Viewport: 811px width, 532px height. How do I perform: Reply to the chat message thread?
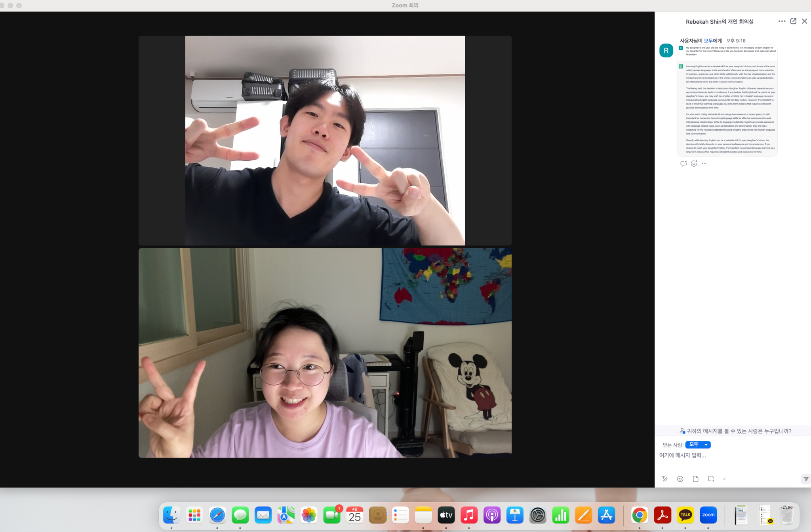point(683,163)
